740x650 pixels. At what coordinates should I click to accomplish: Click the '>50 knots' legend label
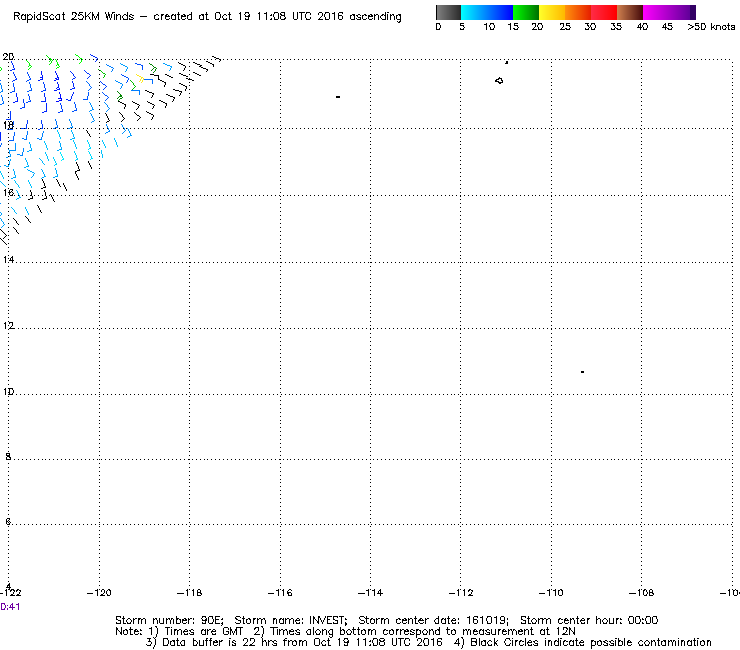pos(711,27)
